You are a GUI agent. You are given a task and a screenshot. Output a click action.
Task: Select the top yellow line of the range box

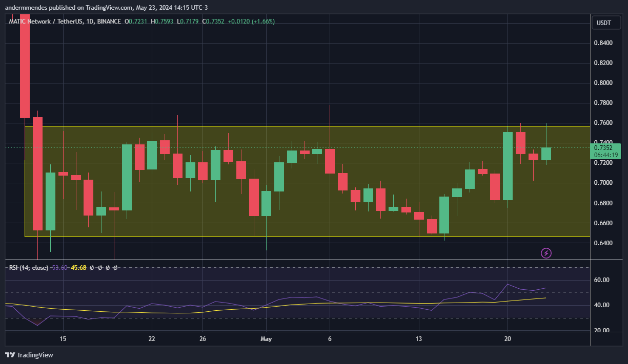click(307, 126)
